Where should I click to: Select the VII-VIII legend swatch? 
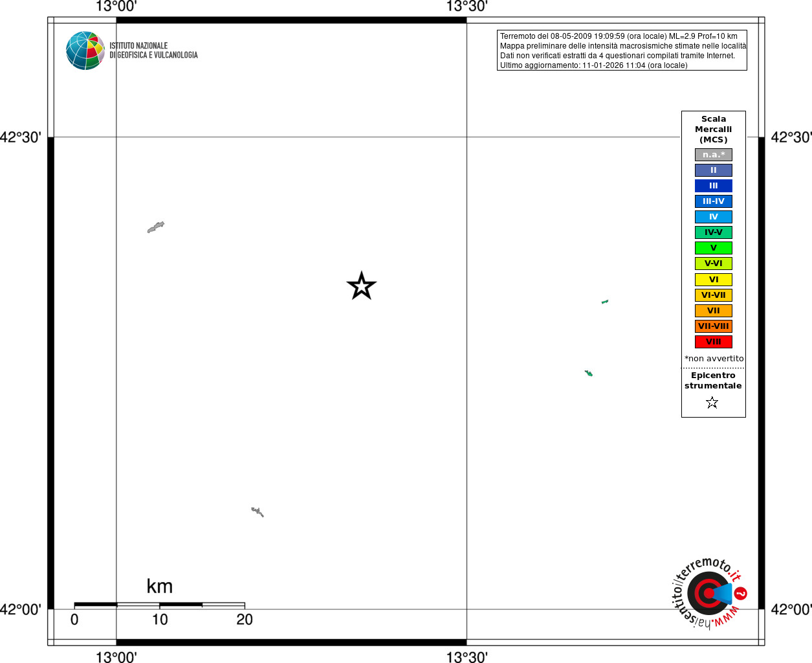coord(714,326)
